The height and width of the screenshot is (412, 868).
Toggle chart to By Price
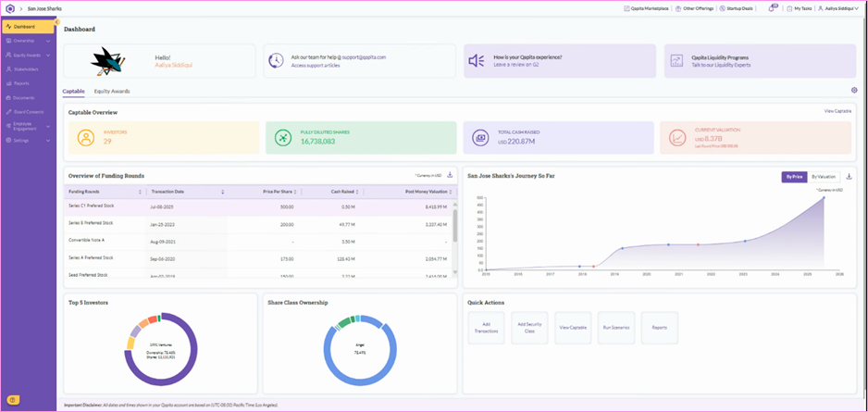tap(794, 177)
